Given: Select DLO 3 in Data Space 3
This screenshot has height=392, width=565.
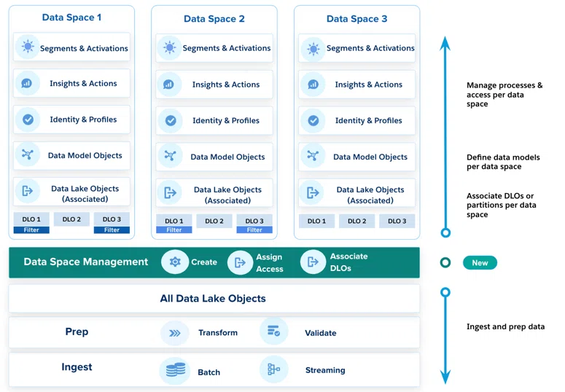Looking at the screenshot, I should coord(397,221).
